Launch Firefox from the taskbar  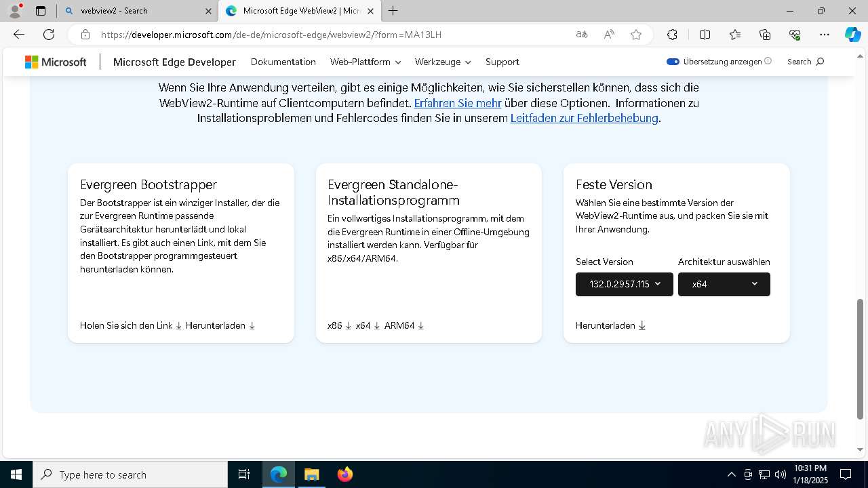344,474
